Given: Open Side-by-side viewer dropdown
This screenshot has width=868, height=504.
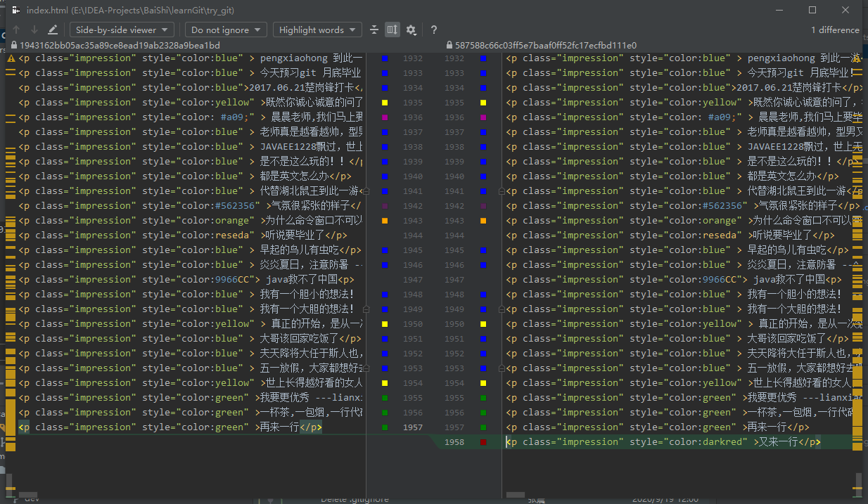Looking at the screenshot, I should click(122, 30).
